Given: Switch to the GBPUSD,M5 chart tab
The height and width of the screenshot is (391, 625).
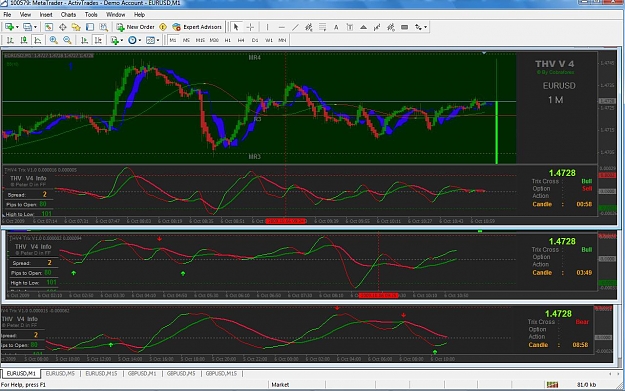Looking at the screenshot, I should pyautogui.click(x=181, y=373).
